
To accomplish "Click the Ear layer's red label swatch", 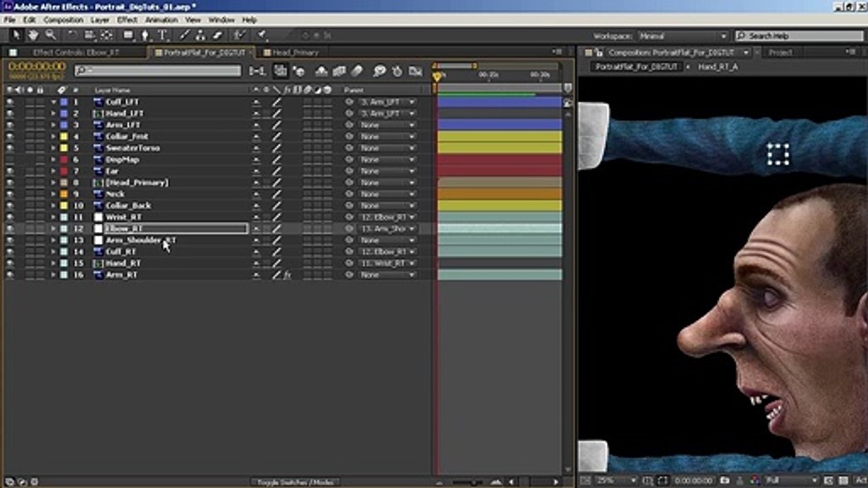I will click(64, 171).
